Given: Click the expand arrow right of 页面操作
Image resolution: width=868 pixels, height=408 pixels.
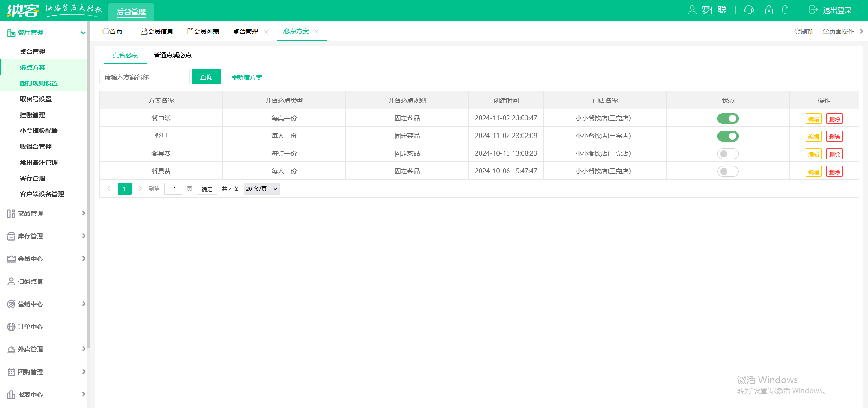Looking at the screenshot, I should point(861,31).
